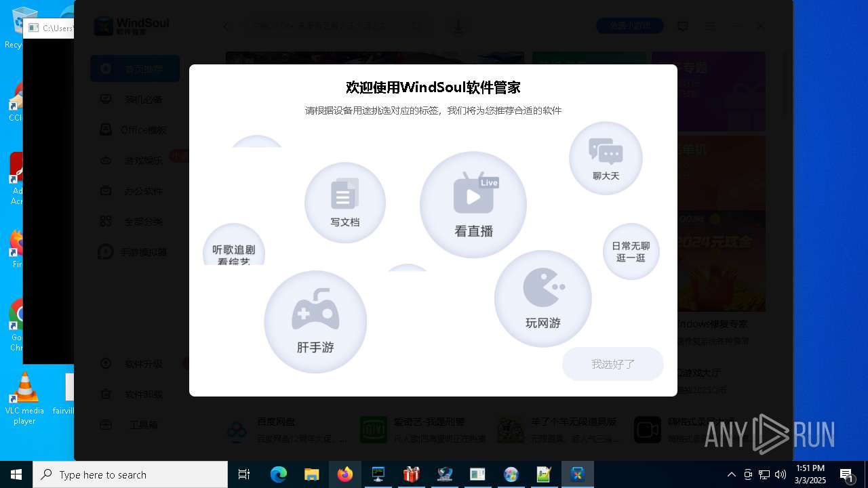This screenshot has height=488, width=868.
Task: Open Google Chrome desktop shortcut
Action: point(16,325)
